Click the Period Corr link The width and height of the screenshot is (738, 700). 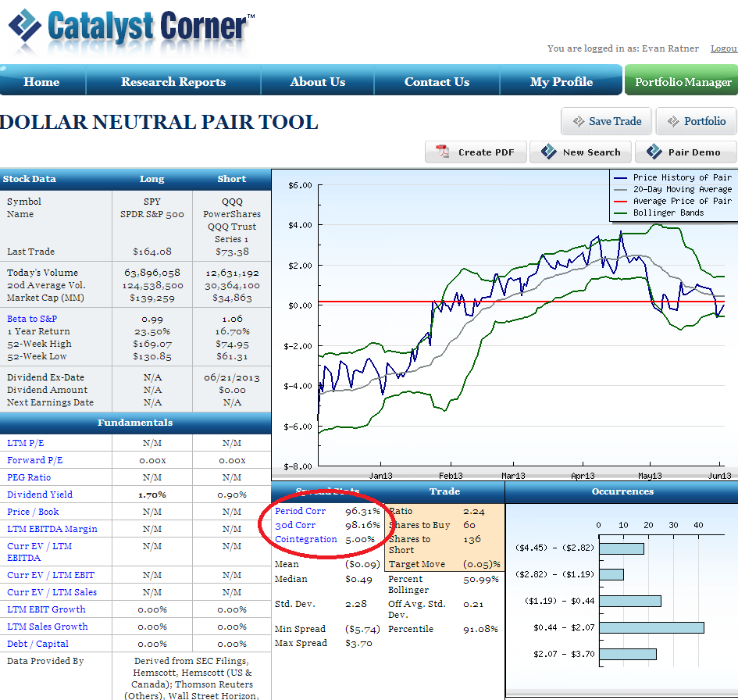pyautogui.click(x=301, y=511)
